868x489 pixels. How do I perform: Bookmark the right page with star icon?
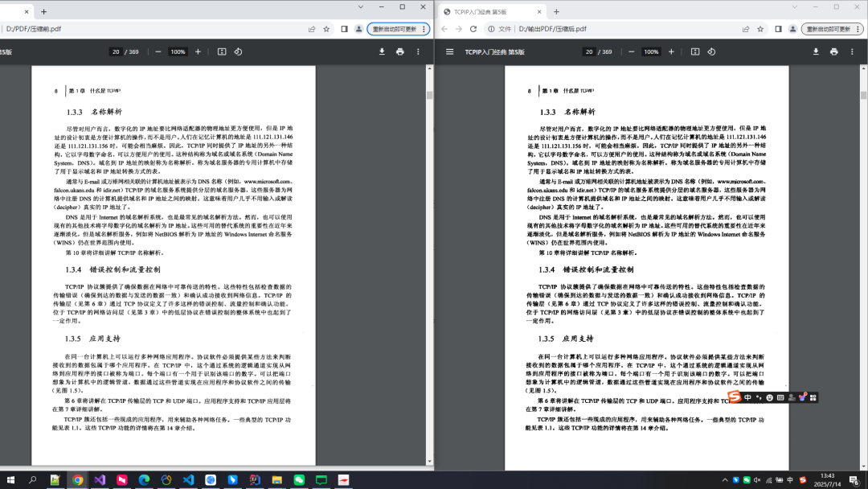pyautogui.click(x=761, y=29)
